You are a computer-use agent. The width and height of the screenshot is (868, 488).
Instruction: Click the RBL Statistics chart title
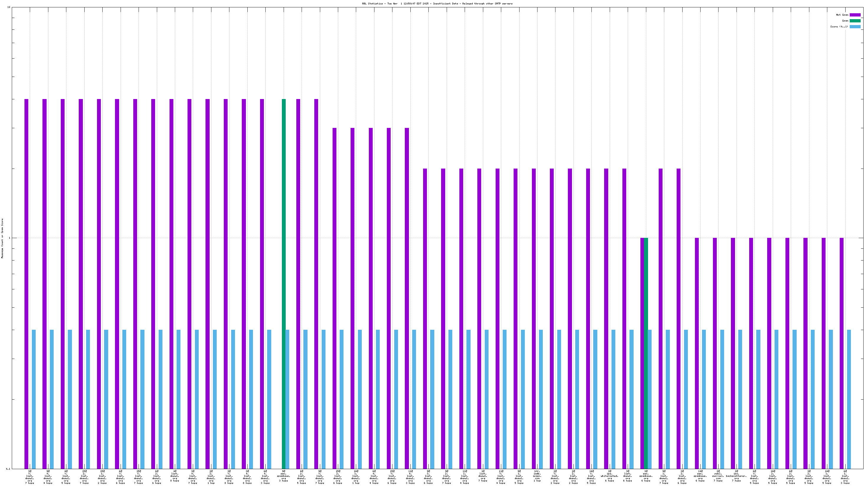click(x=437, y=4)
